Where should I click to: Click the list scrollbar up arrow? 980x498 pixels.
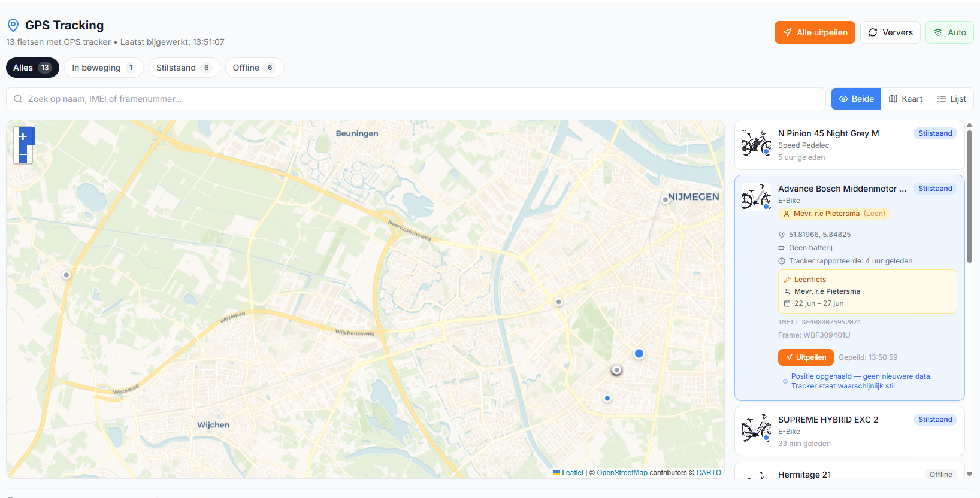pyautogui.click(x=969, y=124)
